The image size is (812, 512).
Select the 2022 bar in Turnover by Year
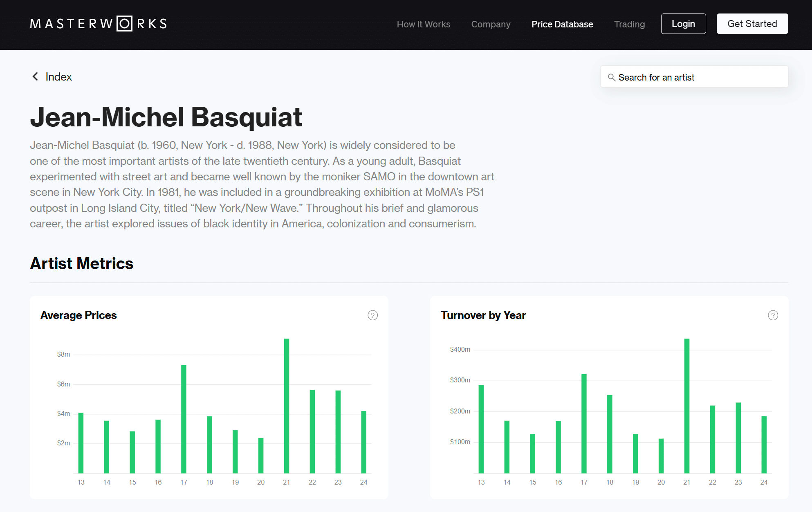click(713, 439)
